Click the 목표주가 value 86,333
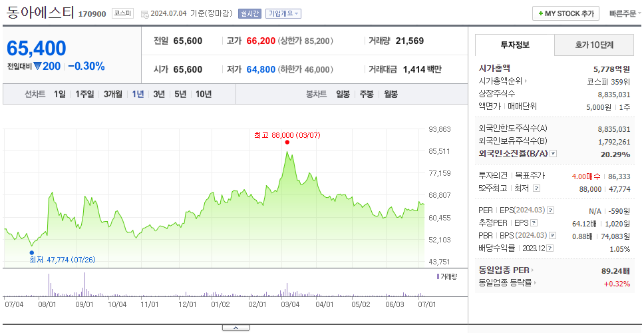The width and height of the screenshot is (644, 333). (x=619, y=176)
